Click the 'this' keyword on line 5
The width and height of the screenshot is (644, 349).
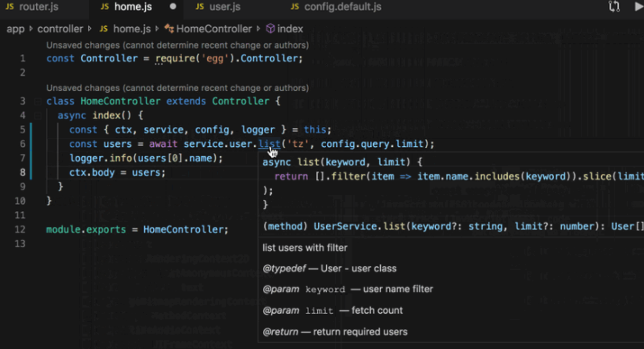[315, 130]
